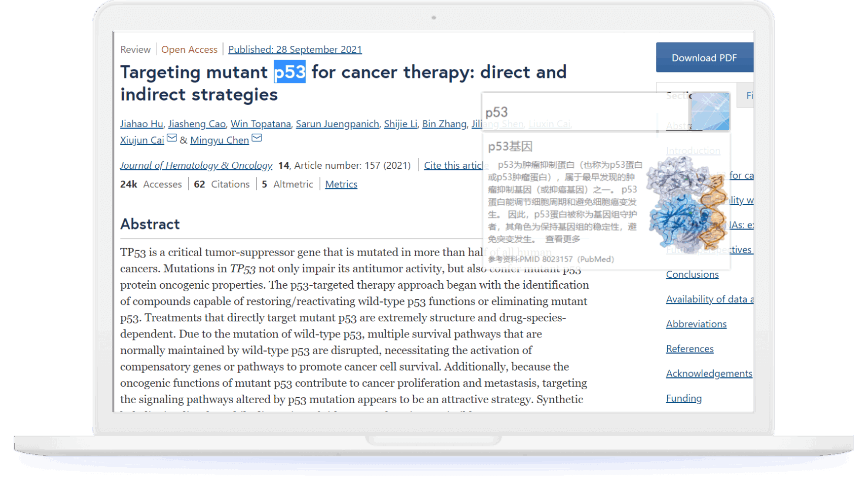
Task: Open the Journal of Hematology & Oncology link
Action: 196,165
